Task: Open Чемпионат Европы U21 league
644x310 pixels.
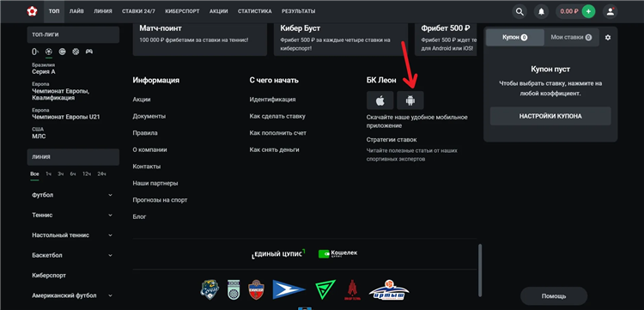Action: tap(66, 113)
